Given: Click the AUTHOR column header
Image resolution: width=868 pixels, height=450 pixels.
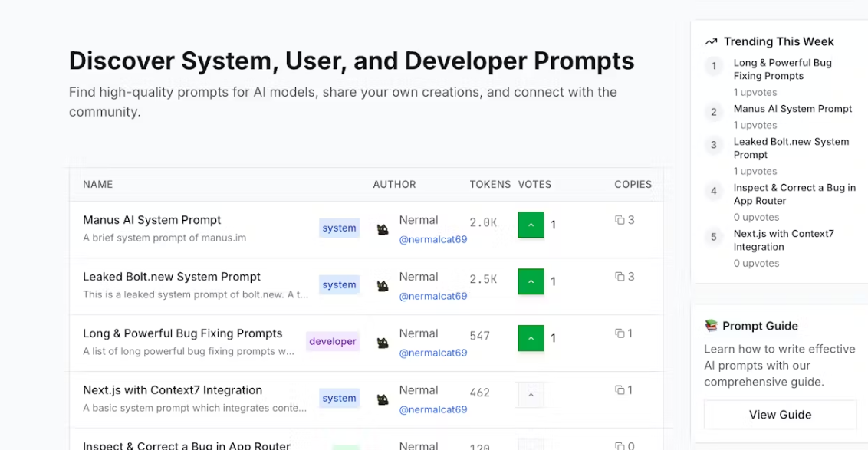Looking at the screenshot, I should (x=394, y=184).
